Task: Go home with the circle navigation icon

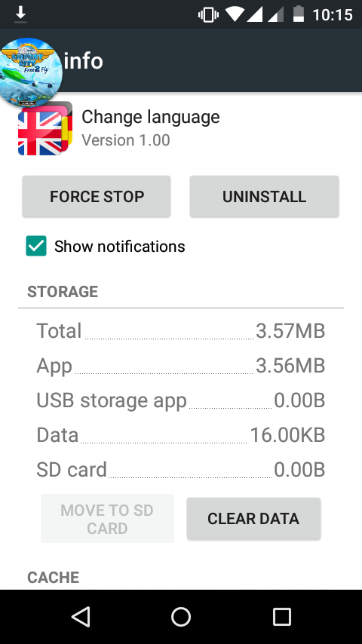Action: pos(181,617)
